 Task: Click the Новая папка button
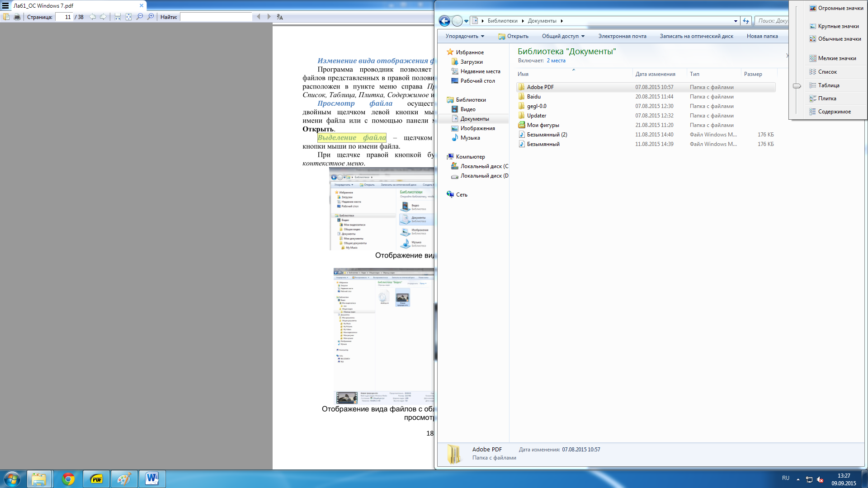[762, 36]
